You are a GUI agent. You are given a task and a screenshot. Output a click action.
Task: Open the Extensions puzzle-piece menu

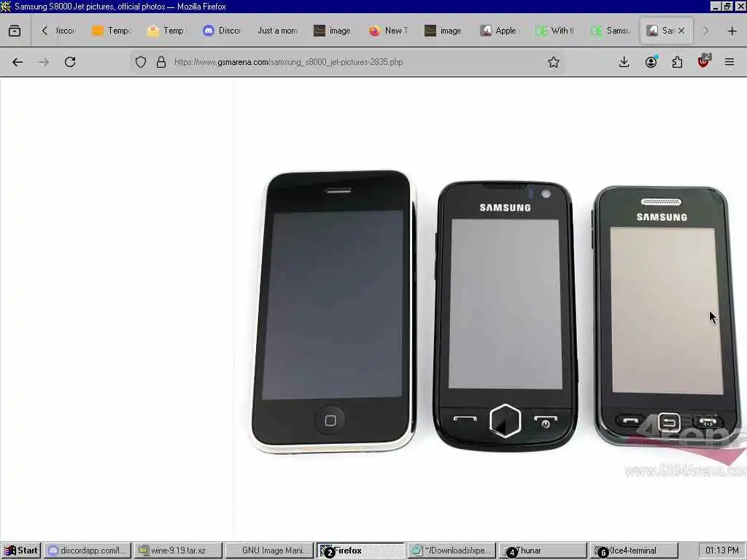677,62
